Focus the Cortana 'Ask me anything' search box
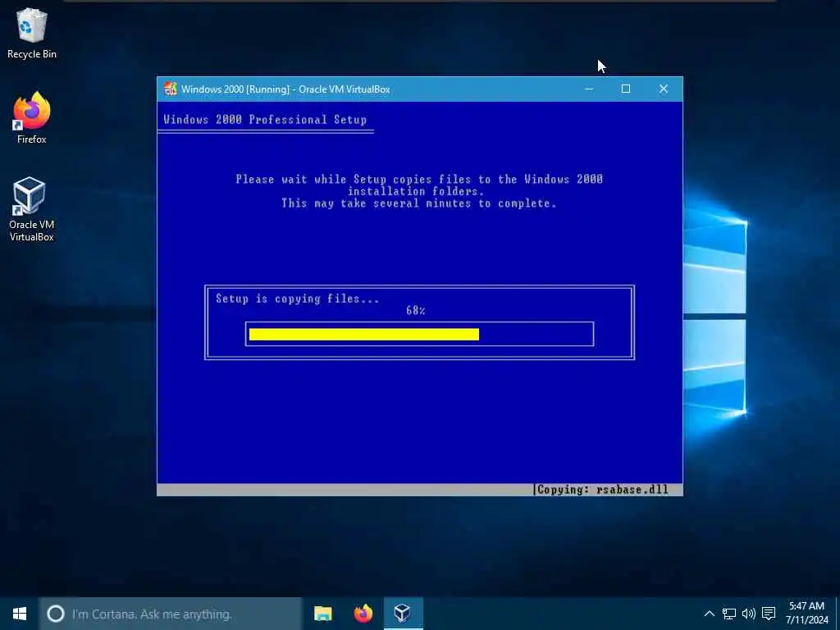The image size is (840, 630). coord(171,614)
